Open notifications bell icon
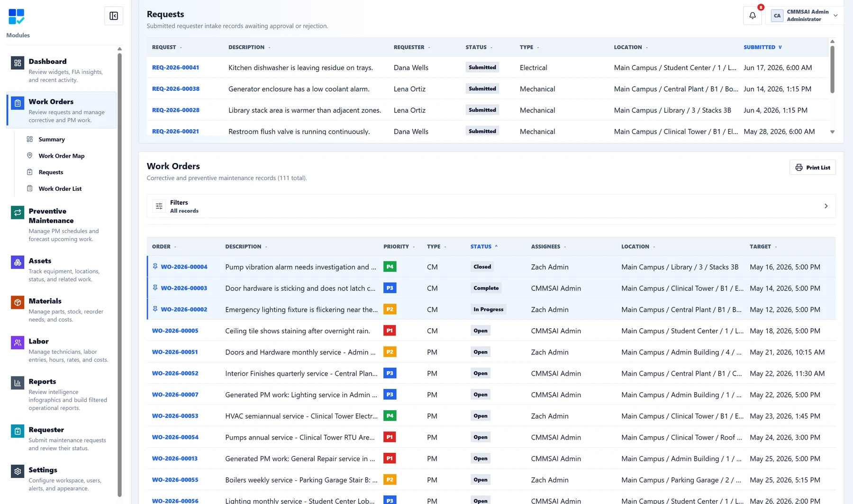The width and height of the screenshot is (853, 504). coord(753,16)
